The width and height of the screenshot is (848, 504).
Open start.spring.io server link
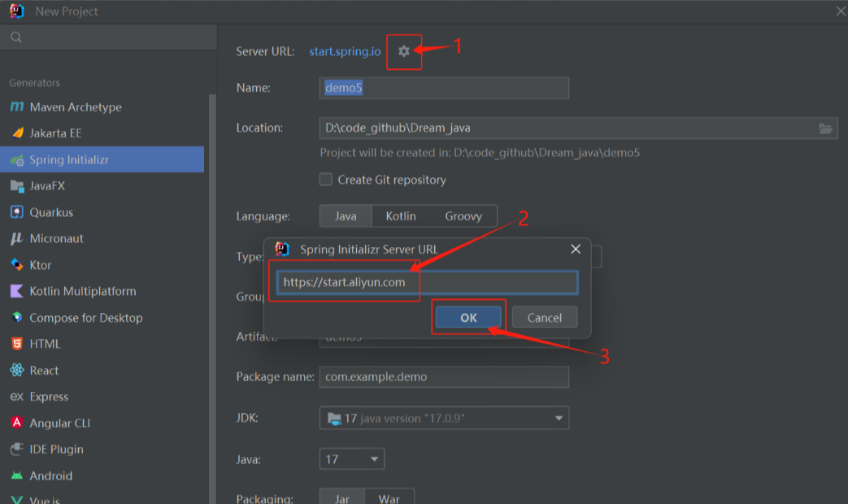[345, 51]
